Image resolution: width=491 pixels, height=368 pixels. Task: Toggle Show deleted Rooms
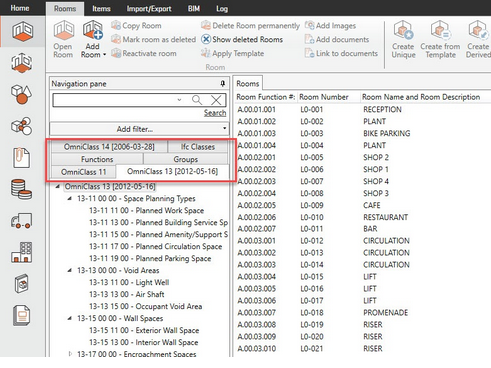pos(242,39)
